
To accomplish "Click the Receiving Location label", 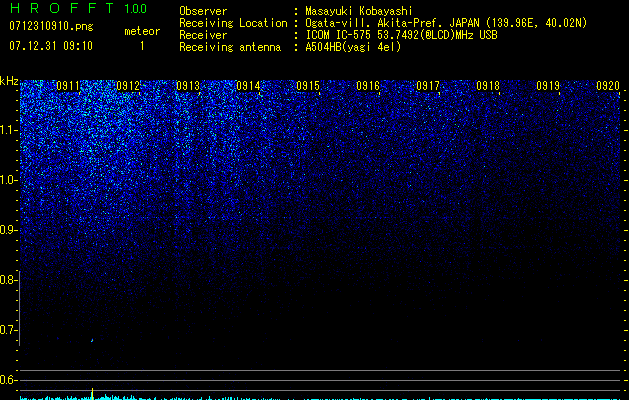I will (x=233, y=23).
